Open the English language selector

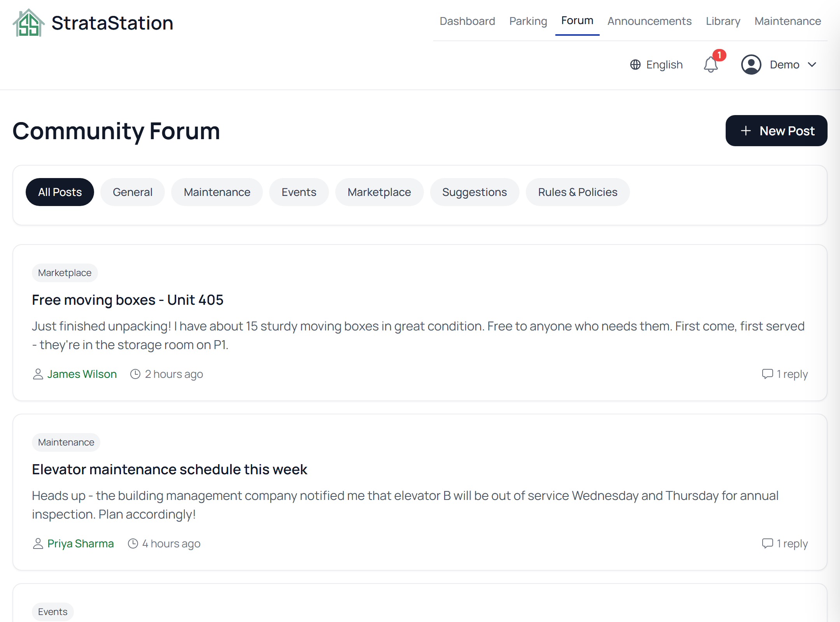pos(656,65)
